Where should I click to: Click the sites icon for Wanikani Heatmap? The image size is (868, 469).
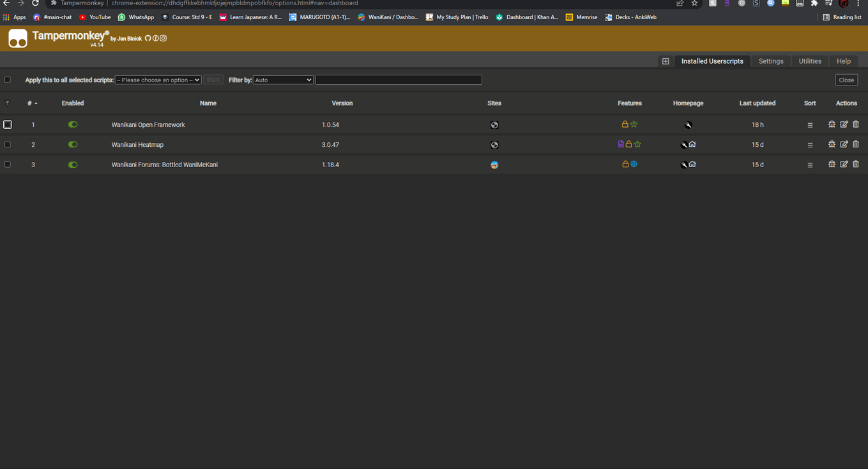pyautogui.click(x=494, y=145)
